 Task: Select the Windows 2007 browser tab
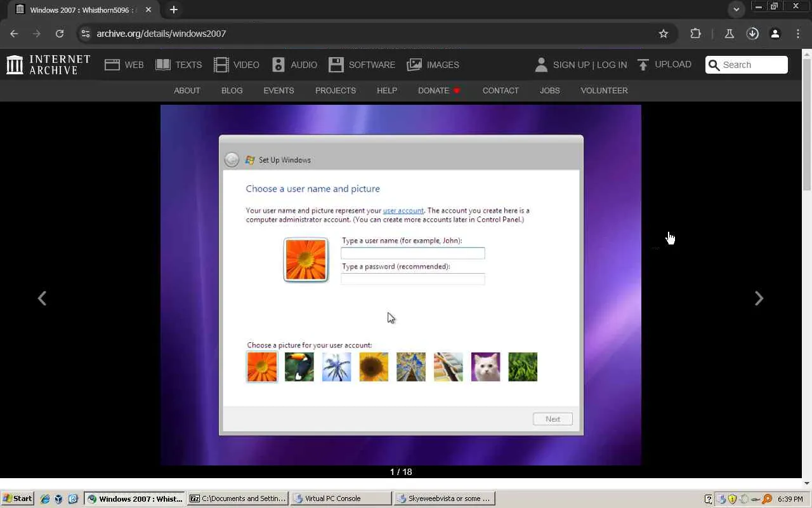pyautogui.click(x=82, y=10)
